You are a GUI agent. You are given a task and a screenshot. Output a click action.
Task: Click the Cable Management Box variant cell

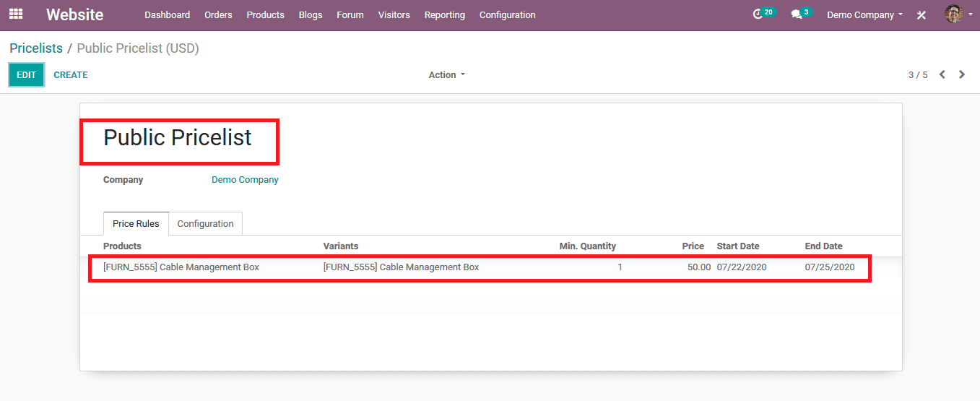(402, 267)
